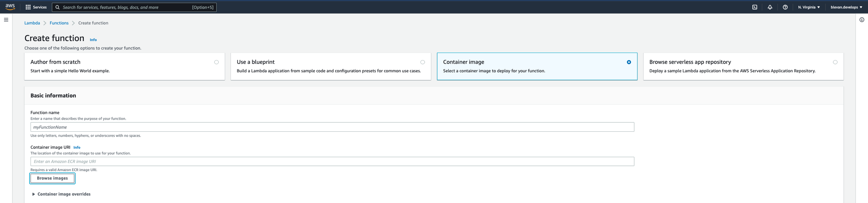Focus the Container image URI field

pos(332,161)
